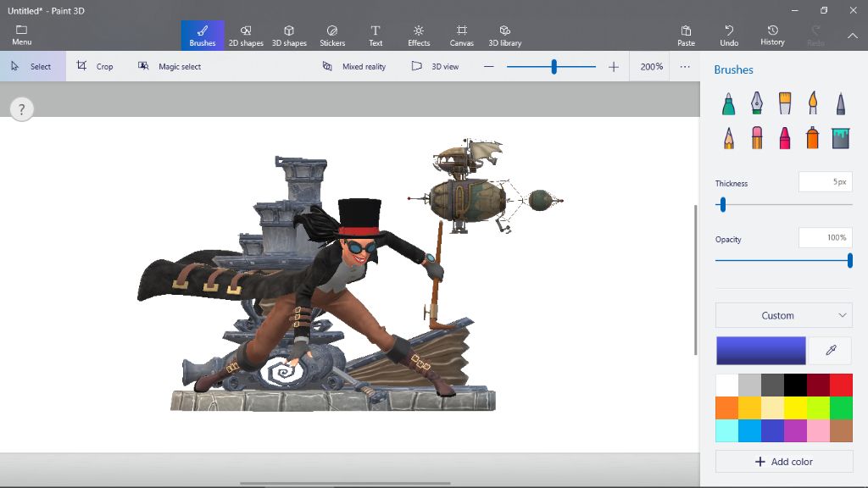
Task: Select the Marker brush
Action: (728, 103)
